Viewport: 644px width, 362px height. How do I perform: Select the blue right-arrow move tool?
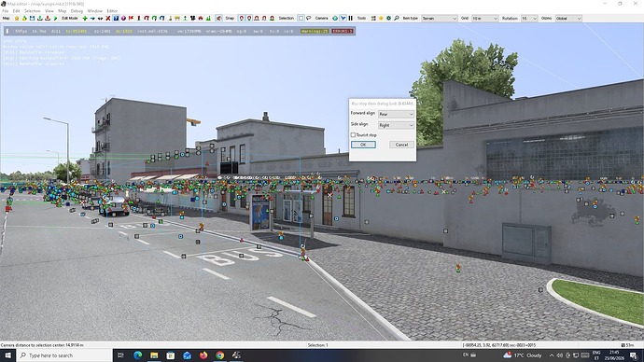pyautogui.click(x=92, y=18)
